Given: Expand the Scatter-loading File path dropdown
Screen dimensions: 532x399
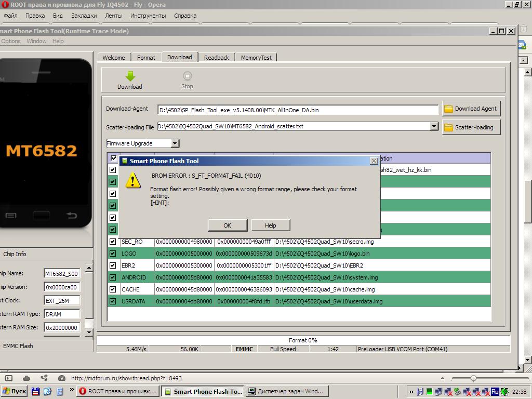Looking at the screenshot, I should point(434,126).
